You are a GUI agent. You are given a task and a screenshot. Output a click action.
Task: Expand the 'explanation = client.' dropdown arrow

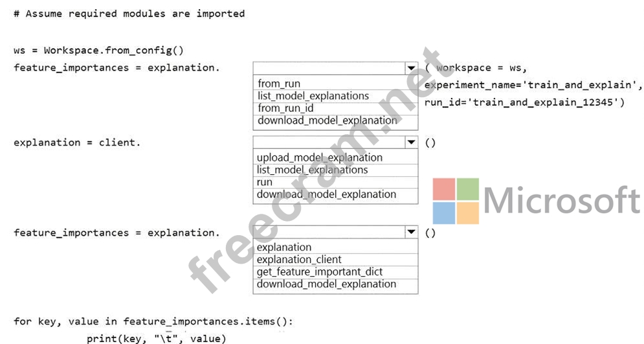pos(410,143)
